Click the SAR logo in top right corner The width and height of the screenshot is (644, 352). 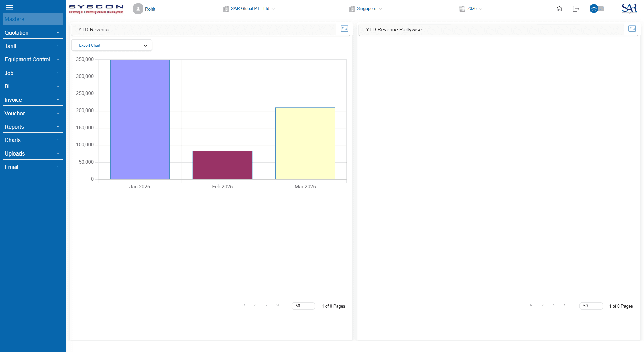click(x=629, y=9)
